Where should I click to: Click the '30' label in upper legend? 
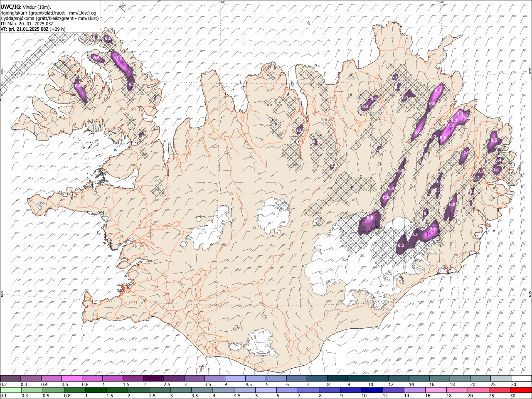[x=514, y=384]
